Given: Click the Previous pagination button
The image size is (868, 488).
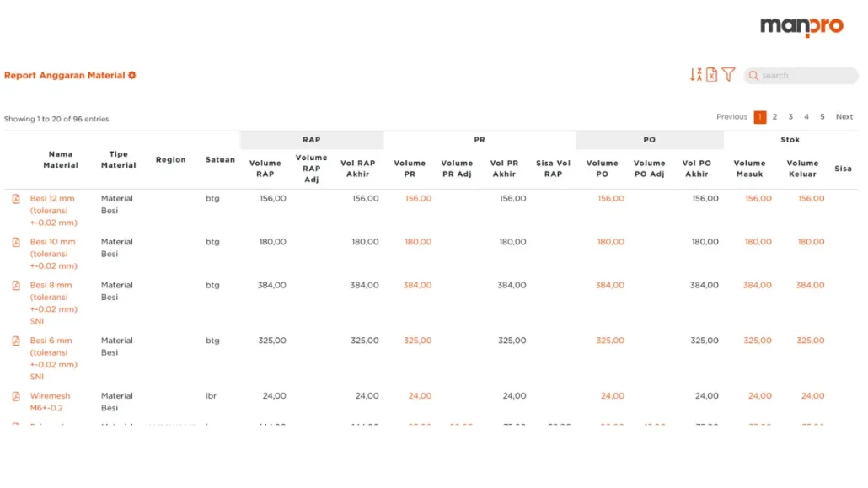Looking at the screenshot, I should coord(731,117).
